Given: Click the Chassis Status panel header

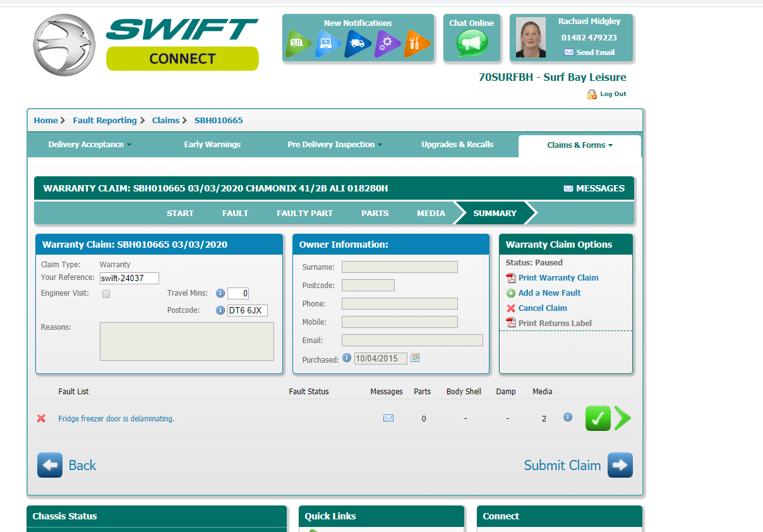Looking at the screenshot, I should click(x=157, y=516).
